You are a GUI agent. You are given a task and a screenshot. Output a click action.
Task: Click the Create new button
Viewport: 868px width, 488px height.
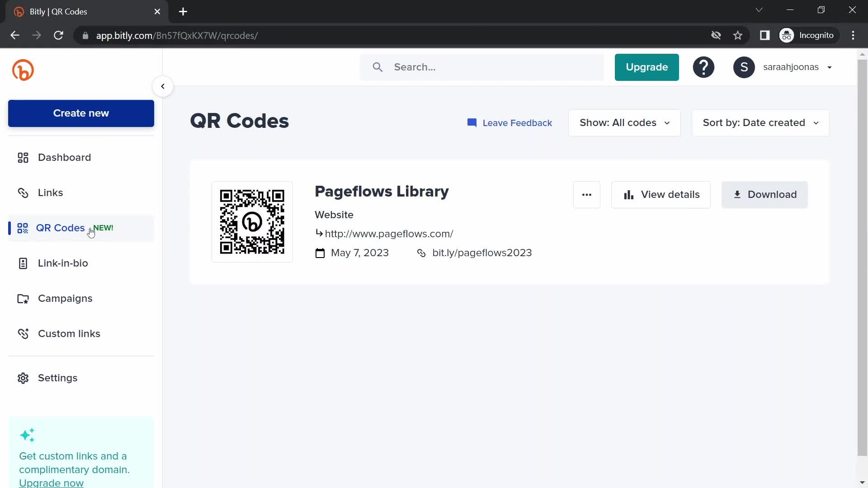80,113
